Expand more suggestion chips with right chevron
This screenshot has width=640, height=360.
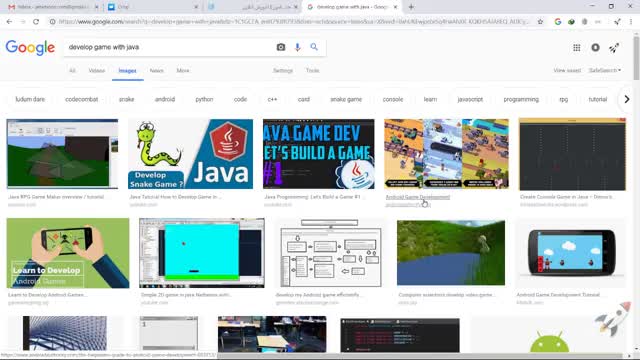tap(627, 99)
